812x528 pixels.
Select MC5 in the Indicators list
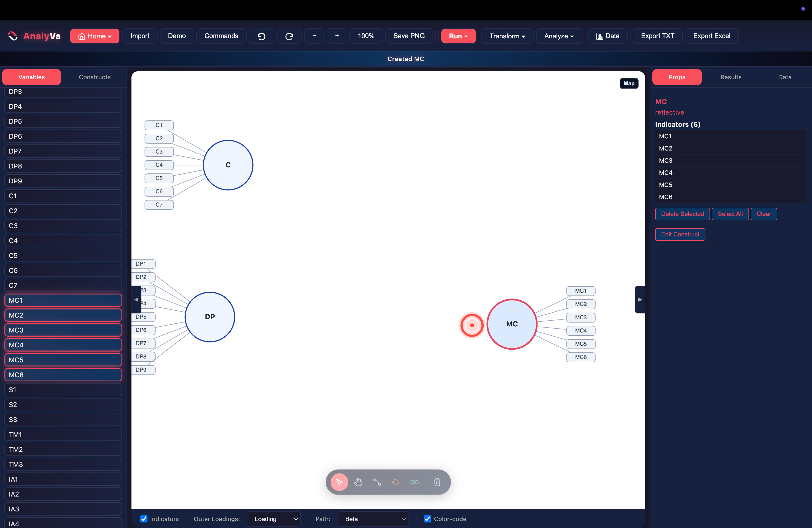coord(731,185)
